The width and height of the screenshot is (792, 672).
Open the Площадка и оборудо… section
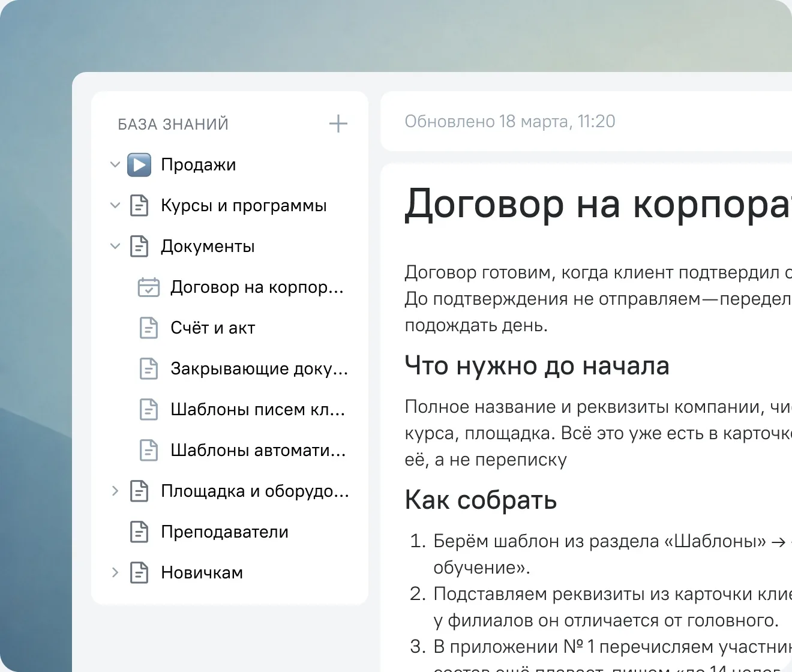click(255, 491)
